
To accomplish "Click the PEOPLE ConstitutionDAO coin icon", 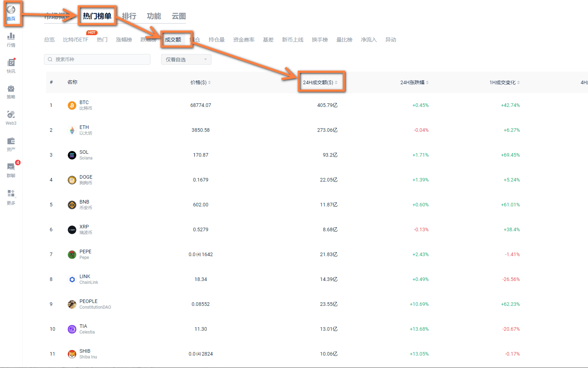I will 72,304.
